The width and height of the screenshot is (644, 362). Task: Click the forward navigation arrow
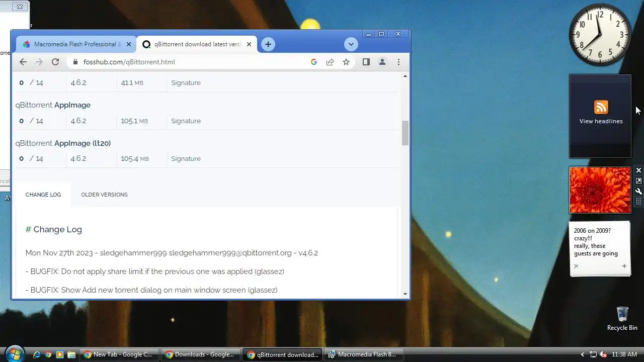(39, 62)
